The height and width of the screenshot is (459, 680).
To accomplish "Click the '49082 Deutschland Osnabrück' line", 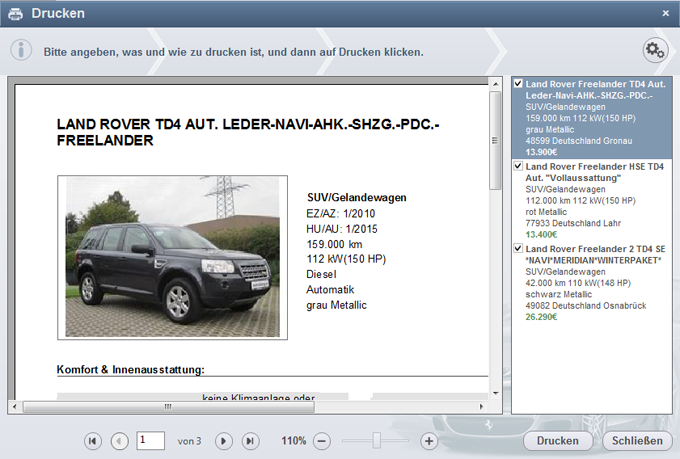I will [x=585, y=306].
